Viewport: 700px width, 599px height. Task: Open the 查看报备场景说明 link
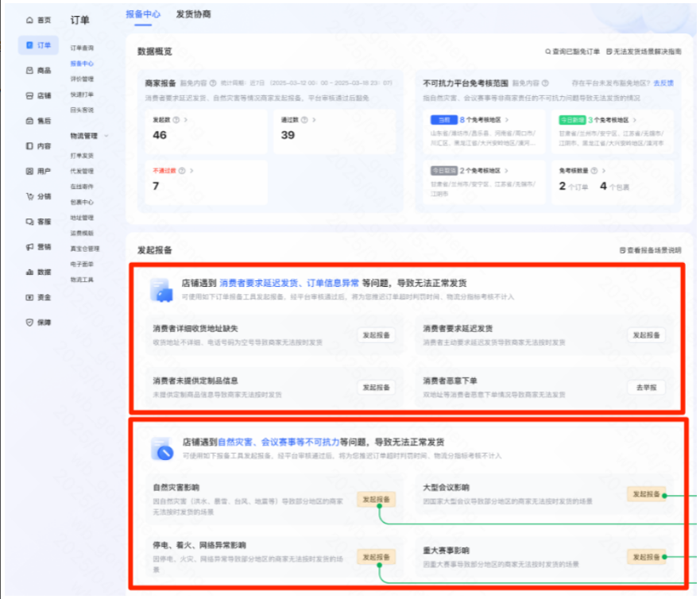[x=651, y=250]
